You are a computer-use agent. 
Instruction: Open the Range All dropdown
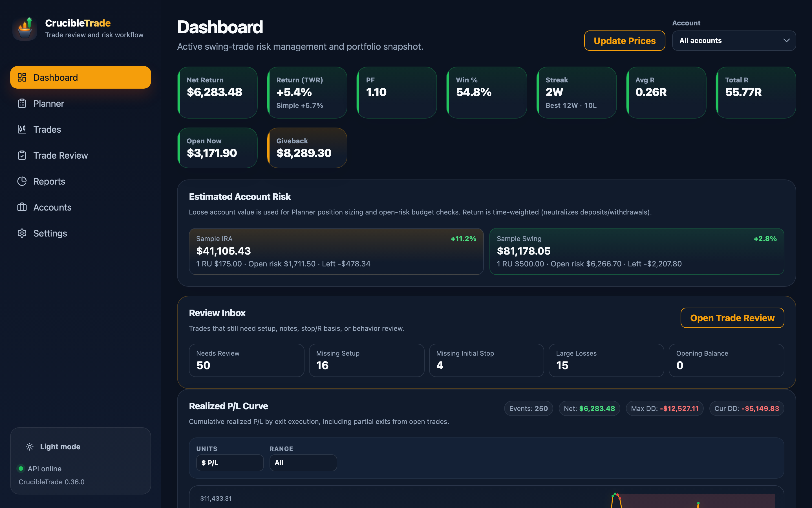click(x=303, y=463)
